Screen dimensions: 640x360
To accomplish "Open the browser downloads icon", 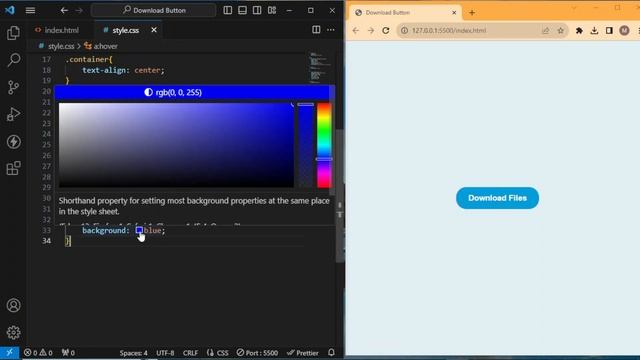I will 594,31.
